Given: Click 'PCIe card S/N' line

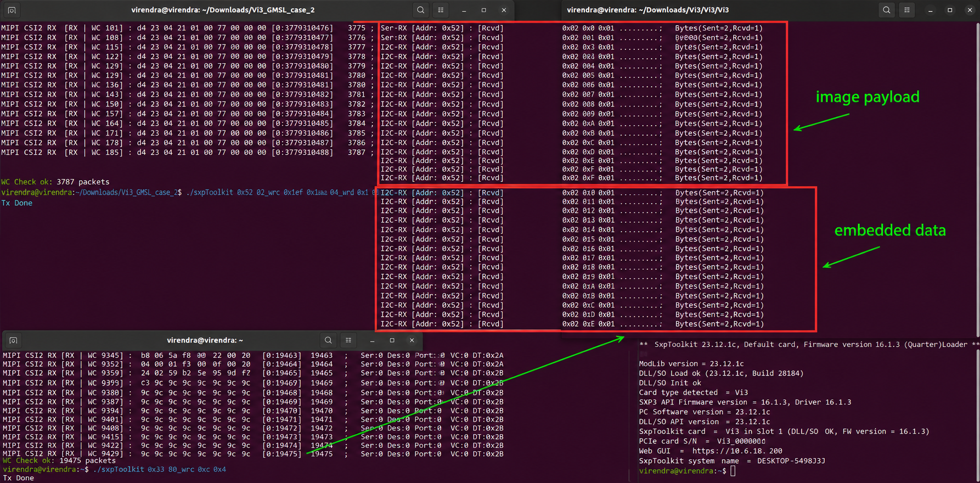Looking at the screenshot, I should point(702,441).
